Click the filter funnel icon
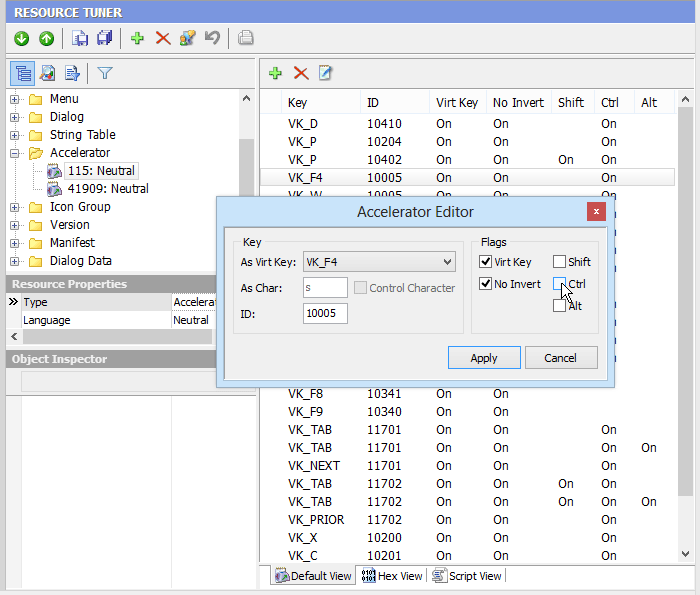This screenshot has width=700, height=595. coord(104,73)
